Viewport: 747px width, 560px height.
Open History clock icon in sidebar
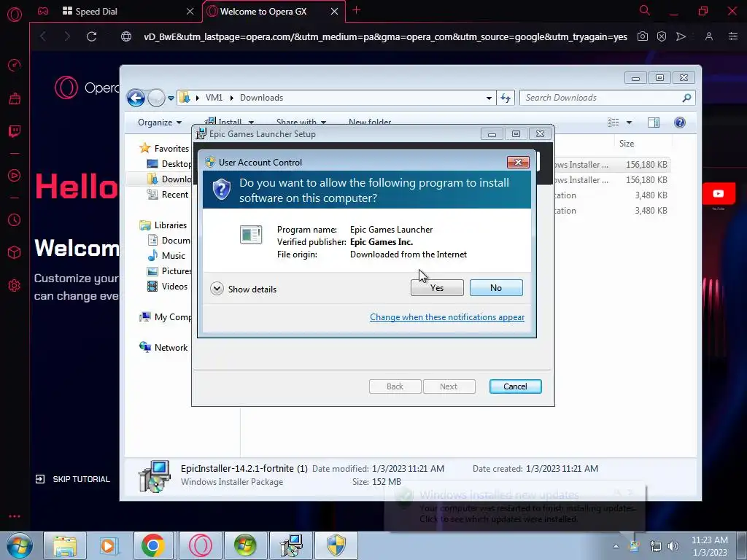click(x=15, y=220)
